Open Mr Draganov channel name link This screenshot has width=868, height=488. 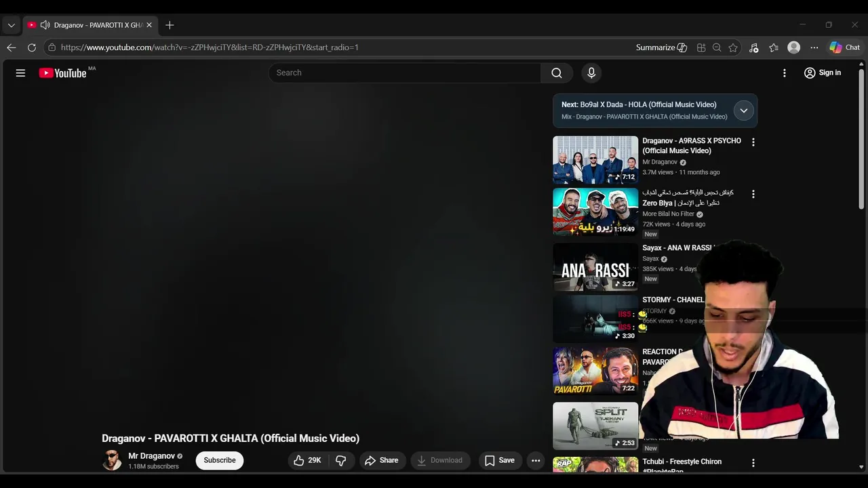coord(151,456)
